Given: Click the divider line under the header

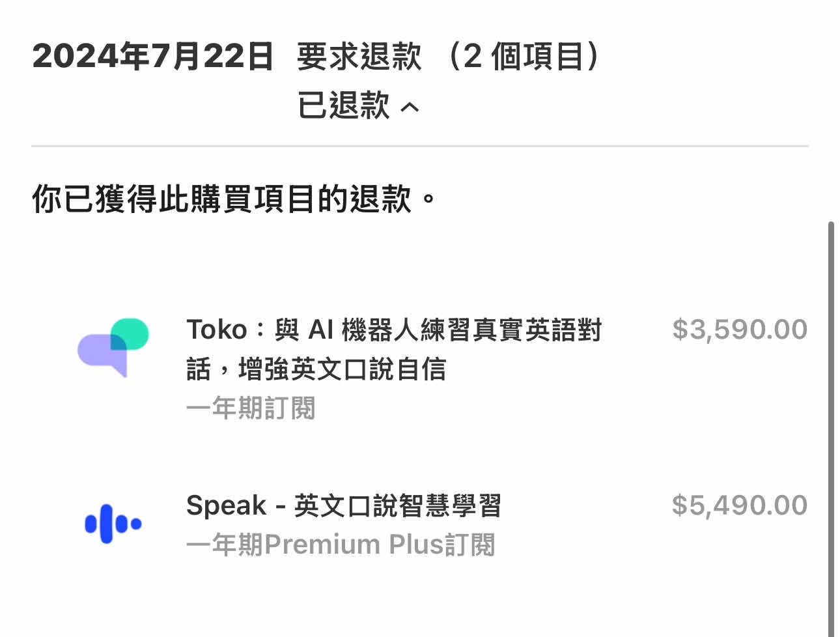Looking at the screenshot, I should (x=420, y=147).
